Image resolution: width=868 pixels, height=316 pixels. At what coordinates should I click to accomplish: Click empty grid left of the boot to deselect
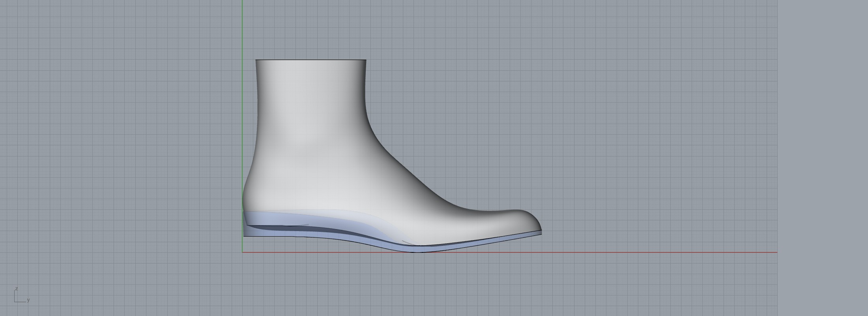pos(118,158)
